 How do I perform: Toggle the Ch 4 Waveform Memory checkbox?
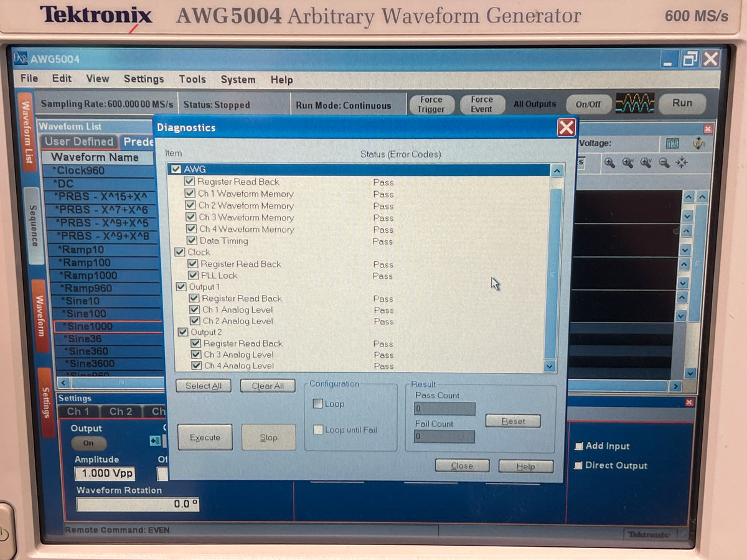[192, 229]
